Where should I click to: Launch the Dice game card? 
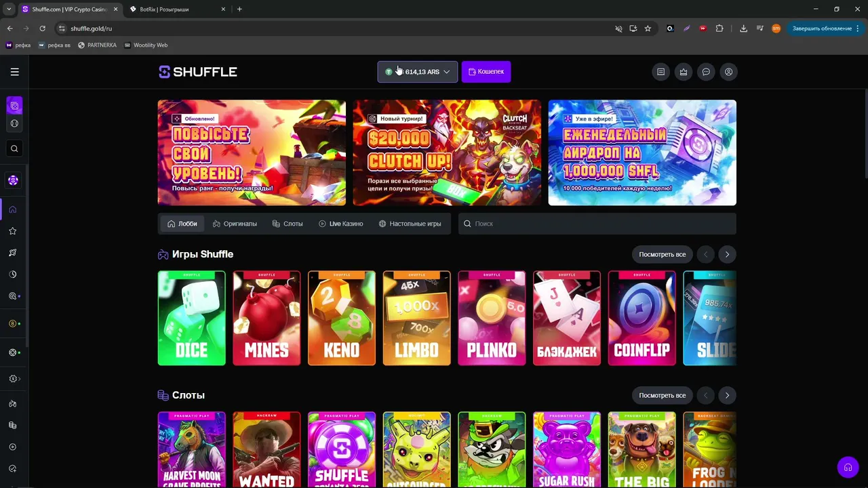(192, 318)
